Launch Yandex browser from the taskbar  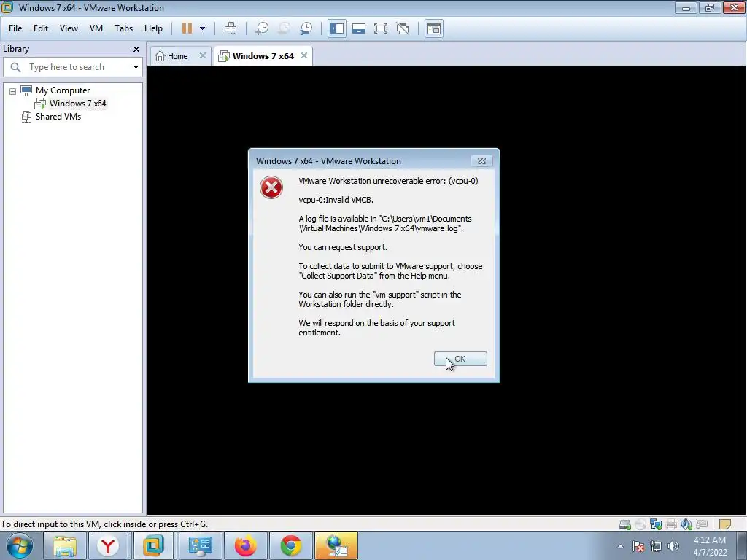pyautogui.click(x=109, y=545)
